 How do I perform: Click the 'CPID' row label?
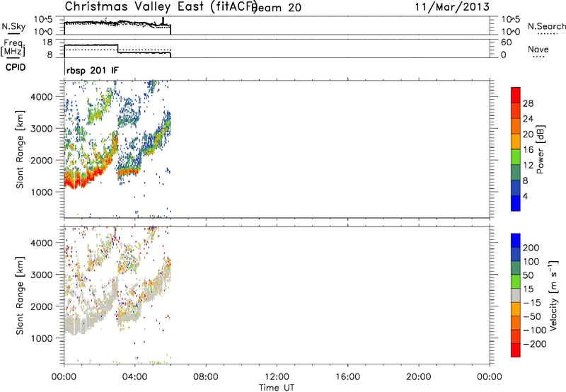(x=16, y=67)
